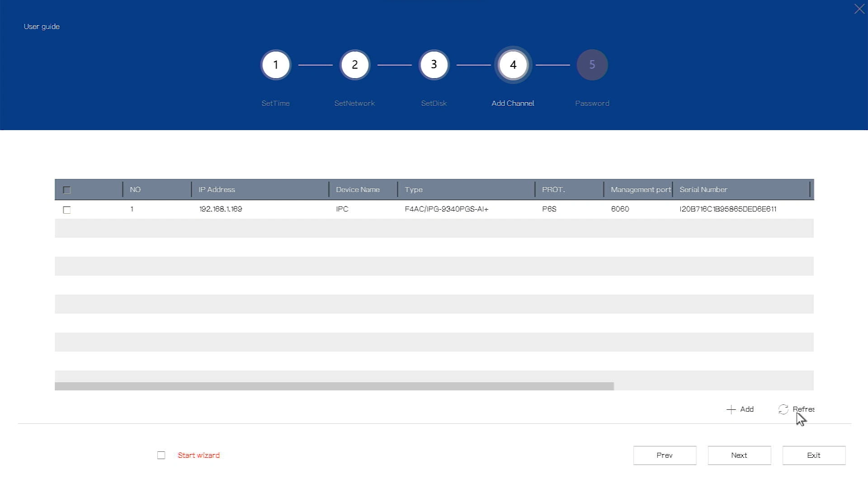
Task: Click step 2 SetNetwork circle
Action: pyautogui.click(x=354, y=65)
